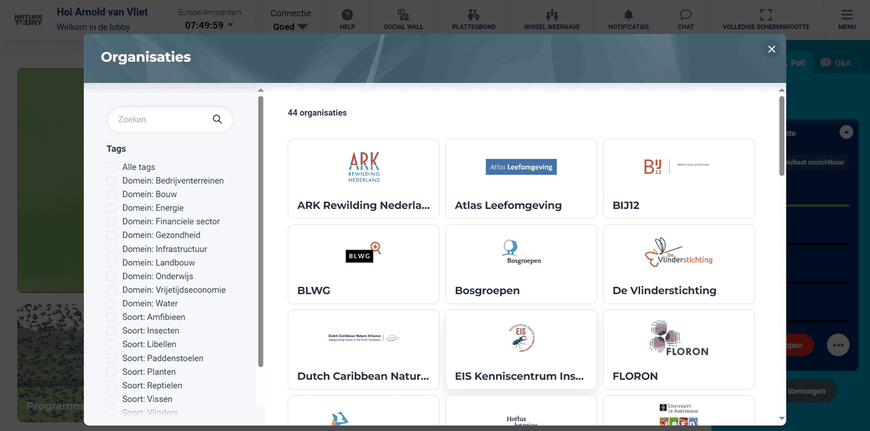
Task: Open the timezone clock dropdown
Action: tap(209, 25)
